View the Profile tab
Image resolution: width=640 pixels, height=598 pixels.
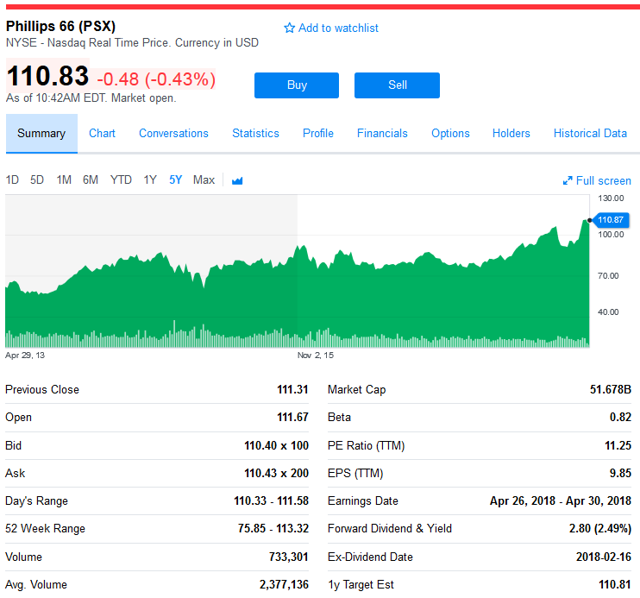pos(318,133)
